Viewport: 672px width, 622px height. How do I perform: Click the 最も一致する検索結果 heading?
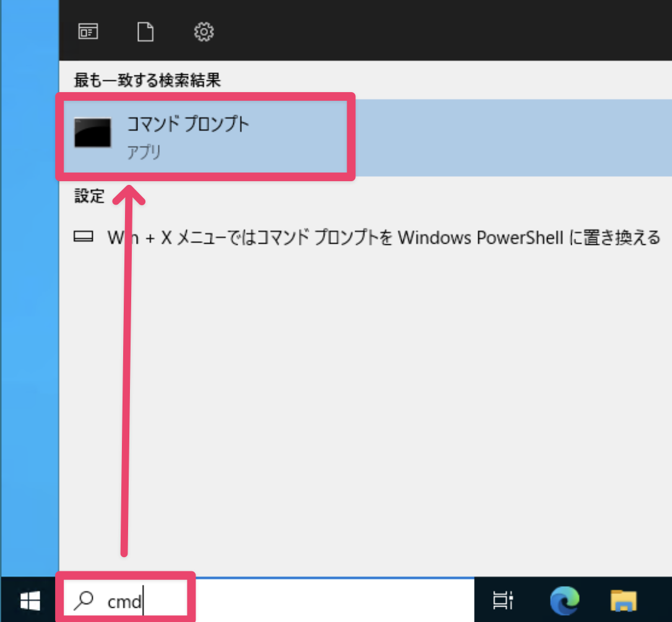pyautogui.click(x=147, y=80)
